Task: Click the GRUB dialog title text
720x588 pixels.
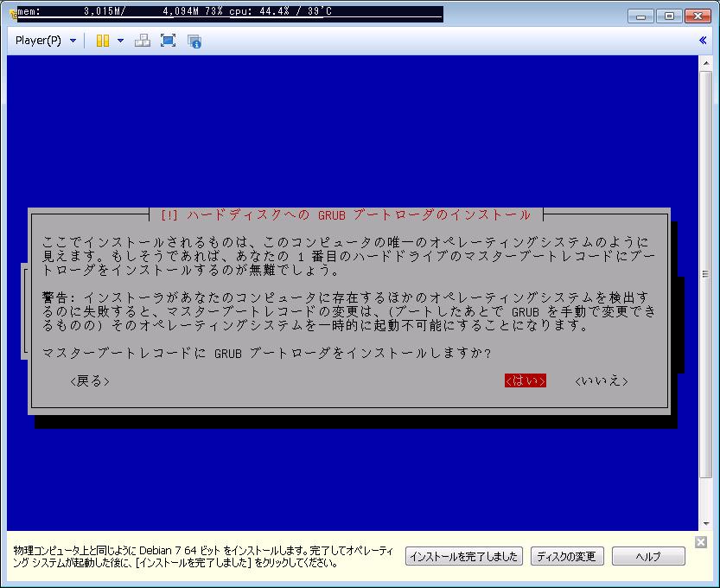Action: click(x=346, y=214)
